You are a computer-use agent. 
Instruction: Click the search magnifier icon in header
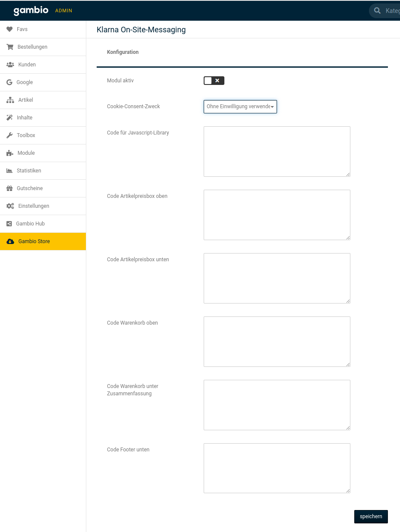click(x=377, y=11)
